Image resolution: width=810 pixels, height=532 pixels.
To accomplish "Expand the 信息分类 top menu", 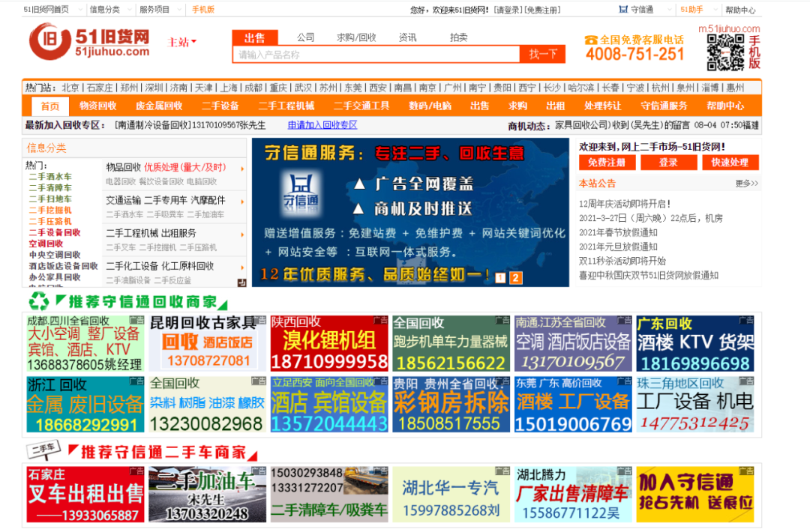I will pos(130,10).
